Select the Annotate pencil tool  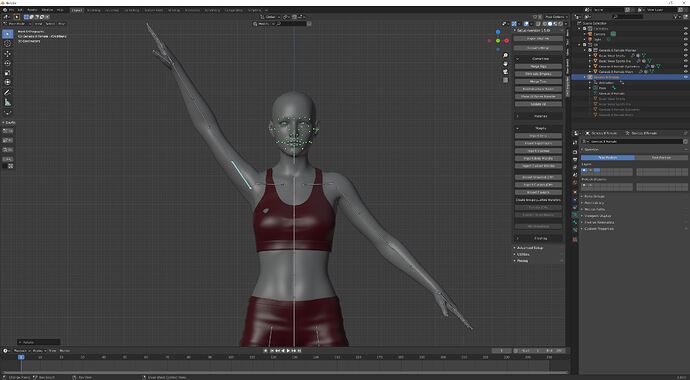[7, 92]
